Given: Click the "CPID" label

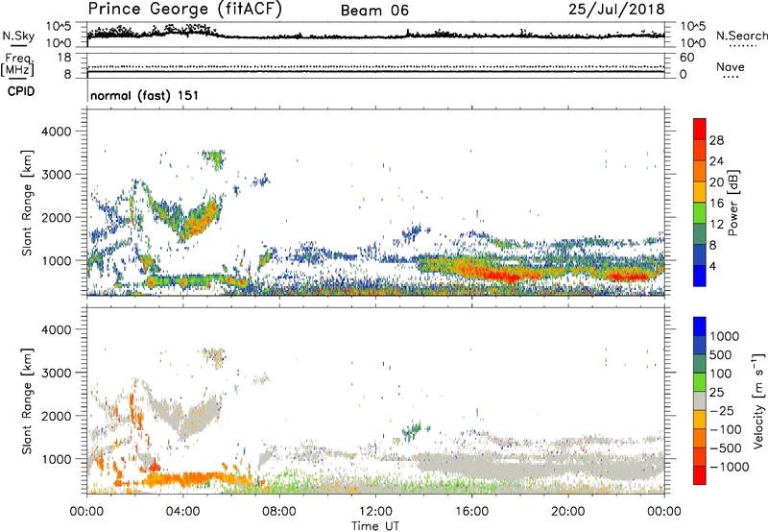Looking at the screenshot, I should coord(21,91).
